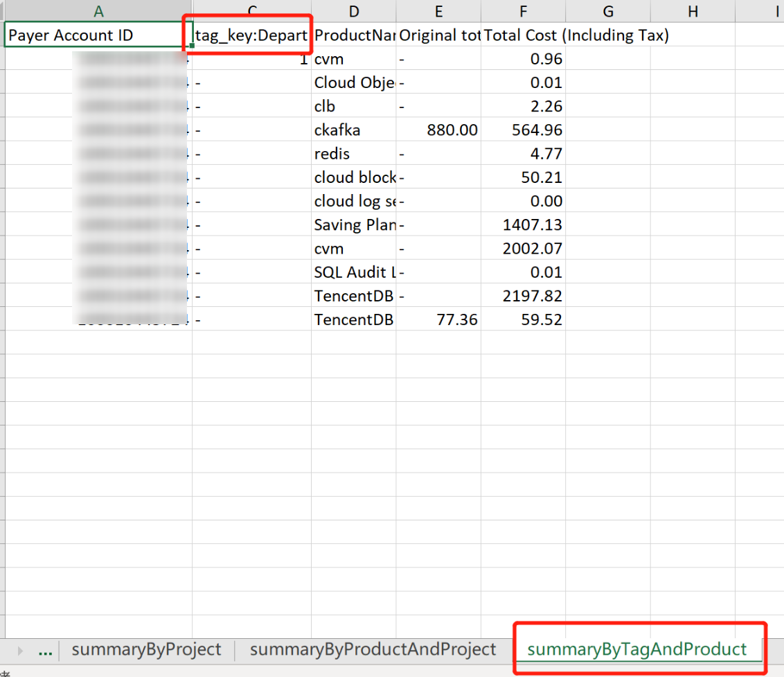Viewport: 784px width, 677px height.
Task: Click the 0.96 total cost cell
Action: tap(523, 58)
